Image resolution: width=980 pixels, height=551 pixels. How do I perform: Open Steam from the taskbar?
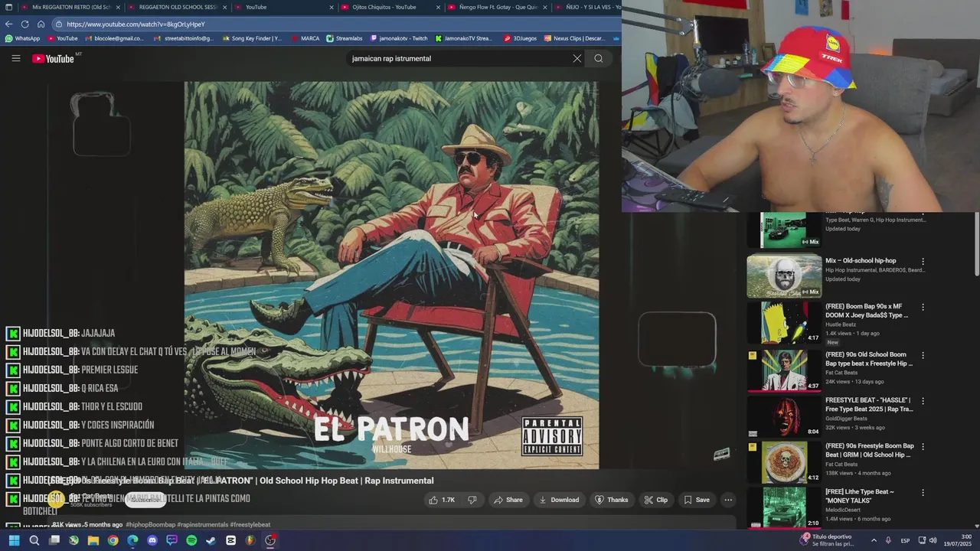pyautogui.click(x=211, y=540)
